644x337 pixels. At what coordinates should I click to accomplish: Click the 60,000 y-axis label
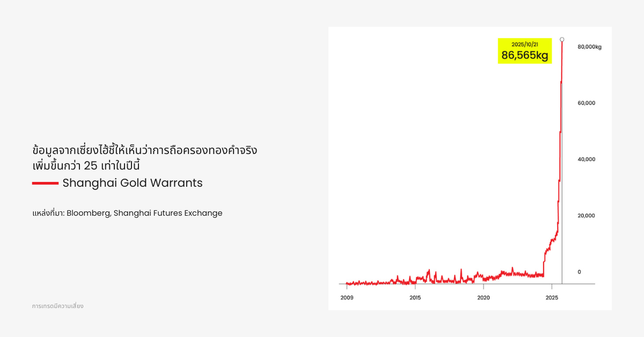[x=586, y=103]
